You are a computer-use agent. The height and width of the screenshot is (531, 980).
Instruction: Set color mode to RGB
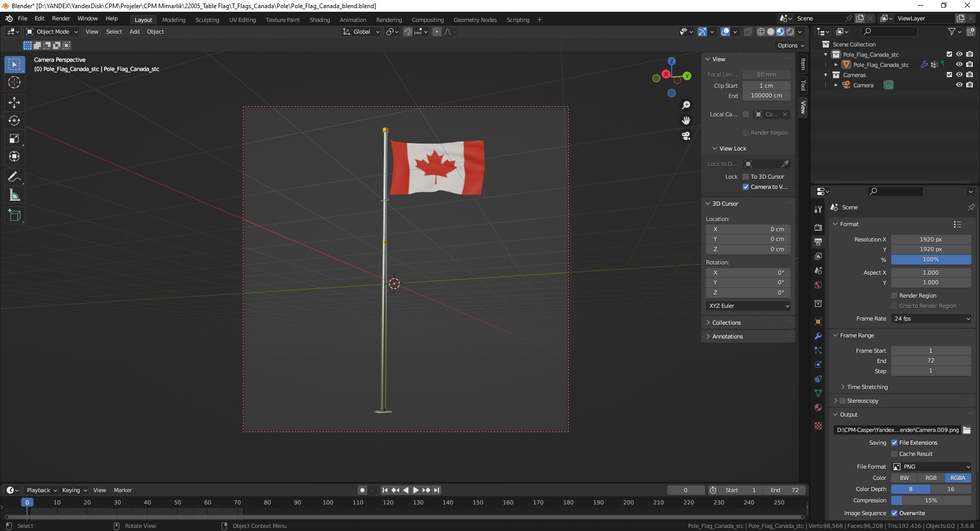point(931,478)
